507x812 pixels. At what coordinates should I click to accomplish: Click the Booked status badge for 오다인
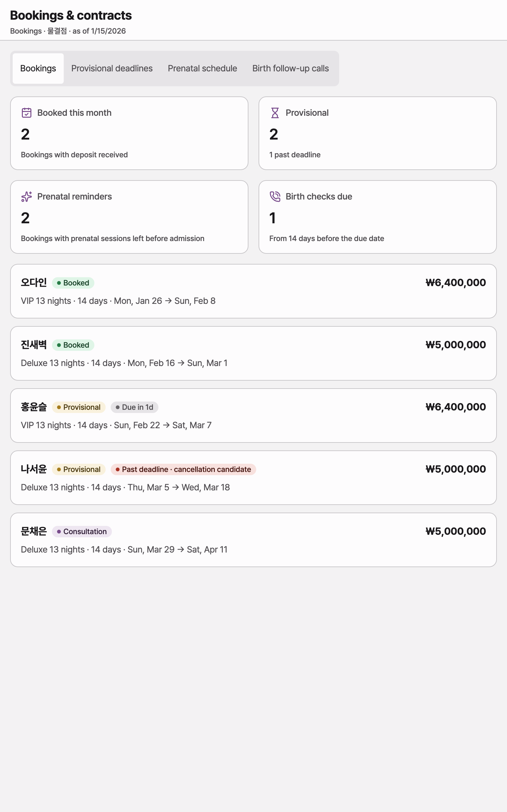pyautogui.click(x=73, y=283)
